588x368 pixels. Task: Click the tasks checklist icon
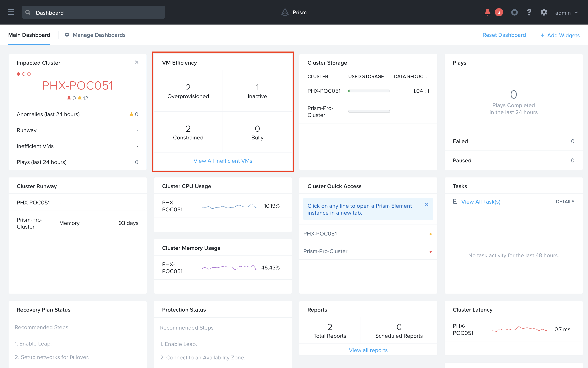pos(455,201)
